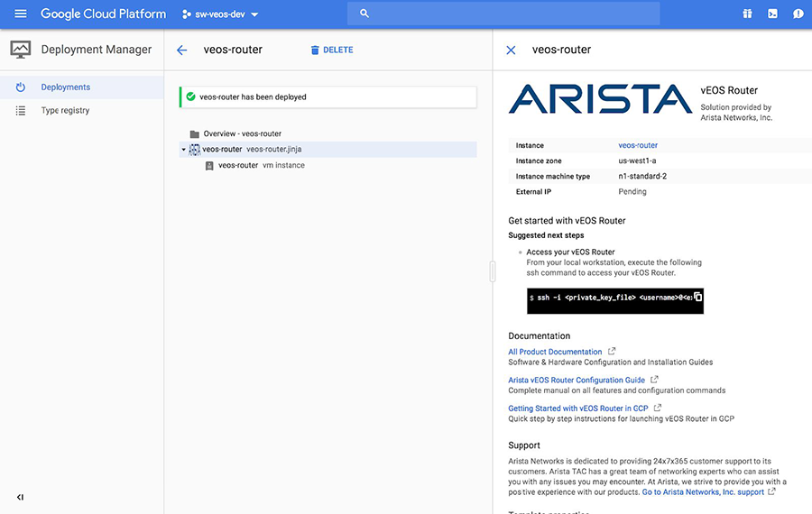Open Go to Arista Networks, Inc. support
Viewport: 812px width, 514px height.
point(703,492)
